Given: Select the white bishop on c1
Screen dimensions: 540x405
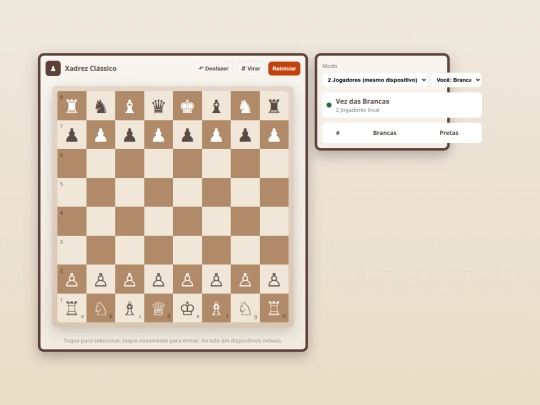Looking at the screenshot, I should tap(129, 308).
